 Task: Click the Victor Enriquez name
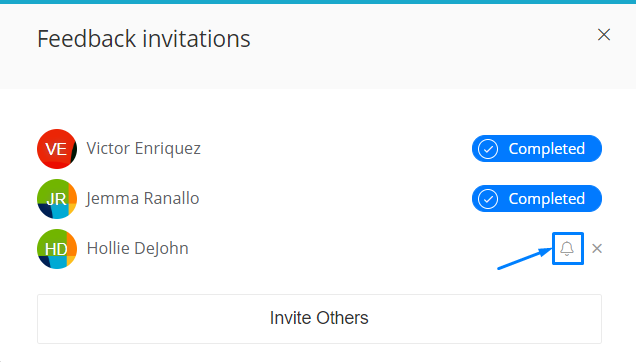pyautogui.click(x=144, y=149)
